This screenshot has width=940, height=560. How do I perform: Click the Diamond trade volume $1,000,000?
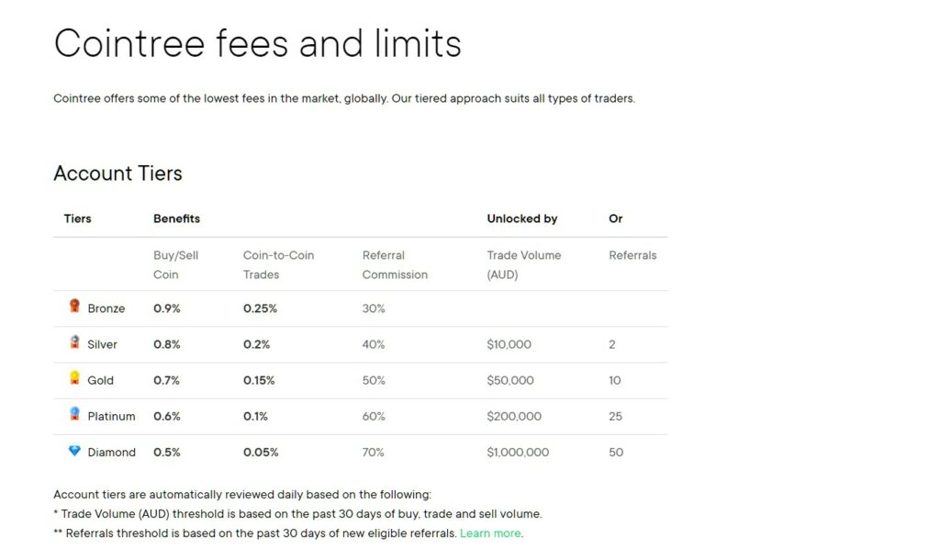pyautogui.click(x=518, y=452)
